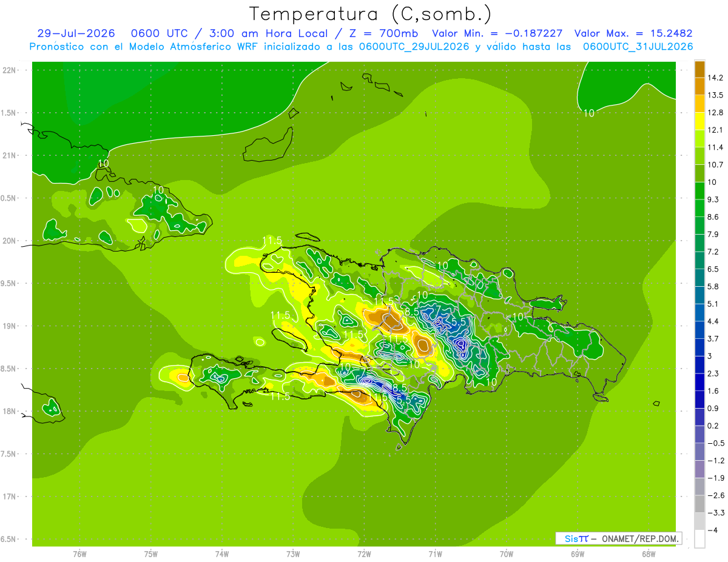Image resolution: width=728 pixels, height=562 pixels.
Task: Click the colorbar value '-2.6'
Action: 715,496
